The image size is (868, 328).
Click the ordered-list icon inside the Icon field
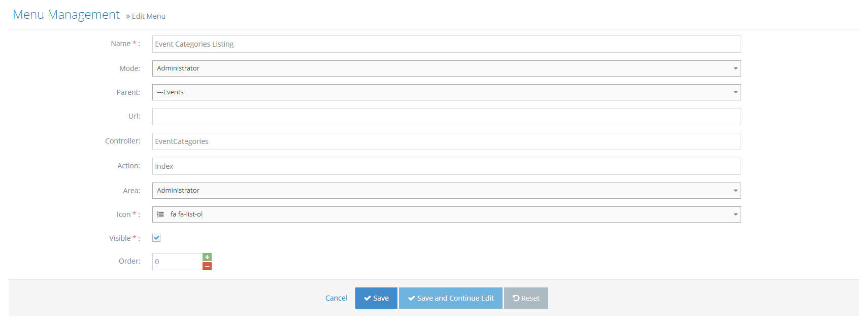click(160, 214)
